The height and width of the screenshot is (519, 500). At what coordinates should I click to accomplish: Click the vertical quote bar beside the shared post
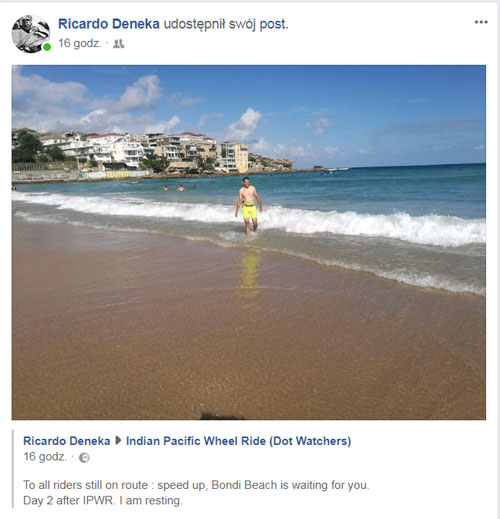click(x=13, y=468)
